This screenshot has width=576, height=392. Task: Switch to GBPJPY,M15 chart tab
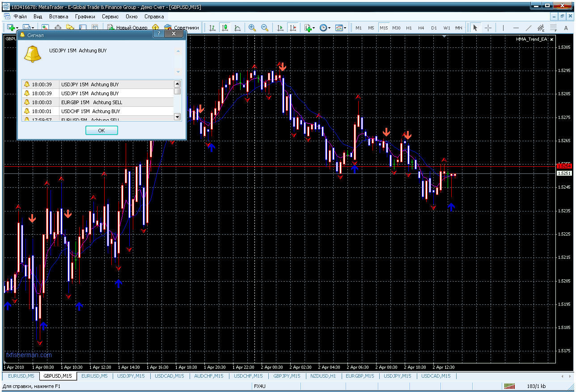coord(287,376)
